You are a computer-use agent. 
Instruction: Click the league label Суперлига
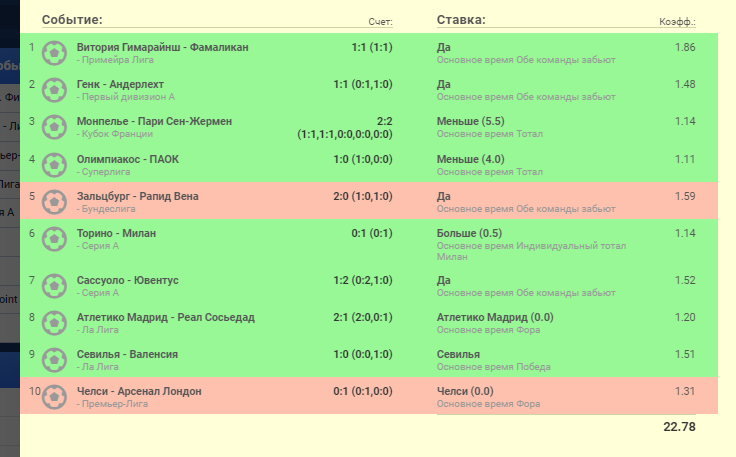[x=106, y=172]
